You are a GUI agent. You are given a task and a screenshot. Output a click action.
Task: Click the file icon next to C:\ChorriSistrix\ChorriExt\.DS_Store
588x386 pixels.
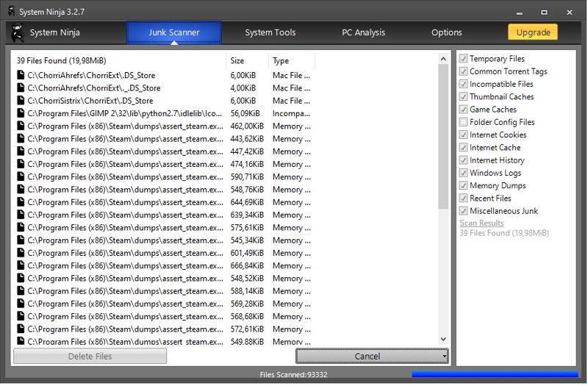(x=21, y=101)
